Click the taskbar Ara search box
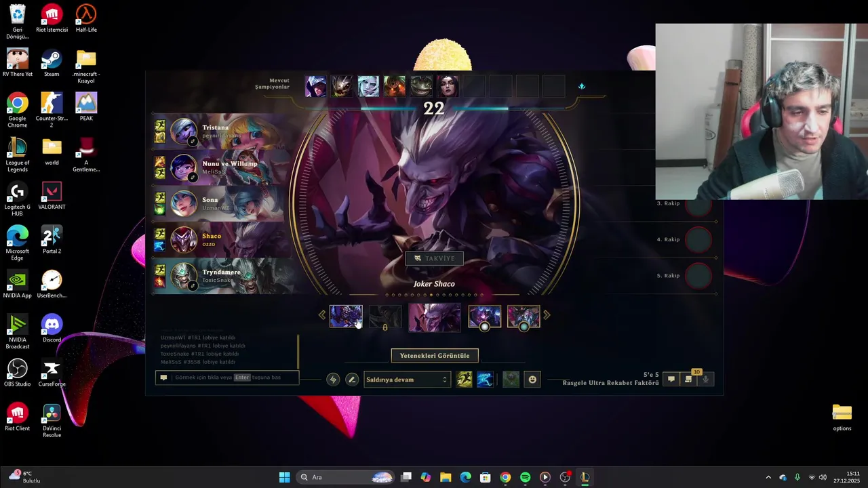Image resolution: width=868 pixels, height=488 pixels. click(x=346, y=477)
